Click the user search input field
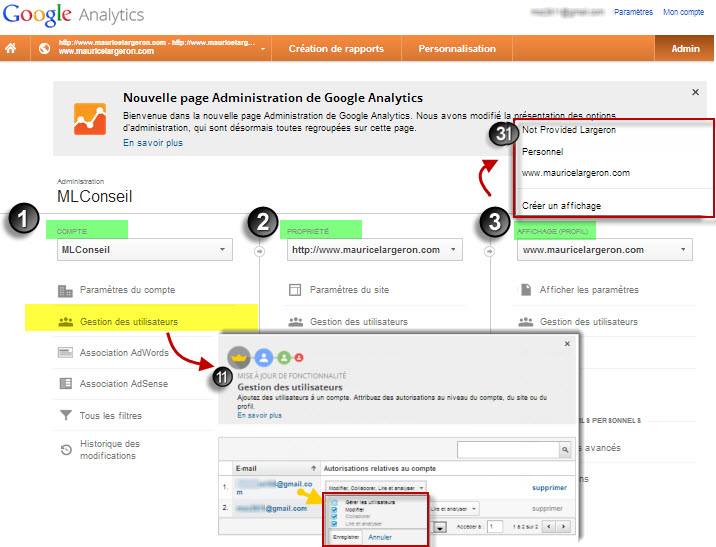716x547 pixels. (508, 450)
